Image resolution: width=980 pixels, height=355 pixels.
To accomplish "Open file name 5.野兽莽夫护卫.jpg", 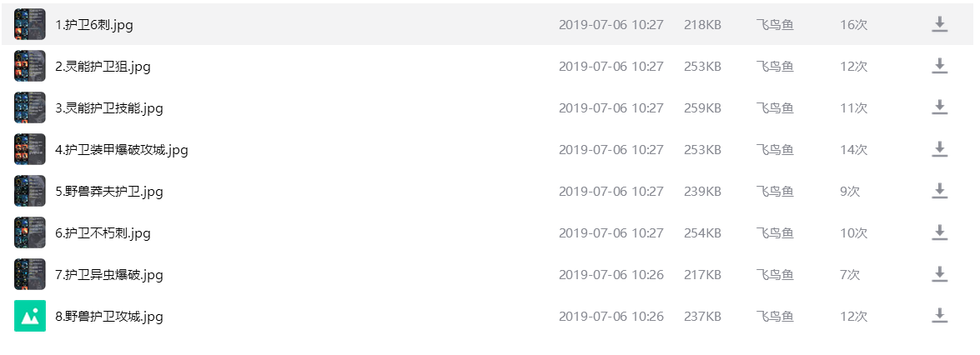I will point(109,192).
